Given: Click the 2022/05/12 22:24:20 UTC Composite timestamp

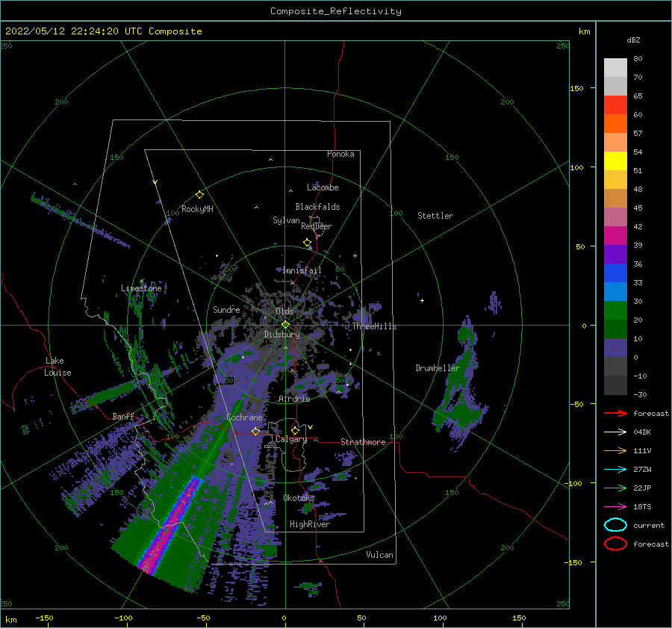Looking at the screenshot, I should point(104,31).
